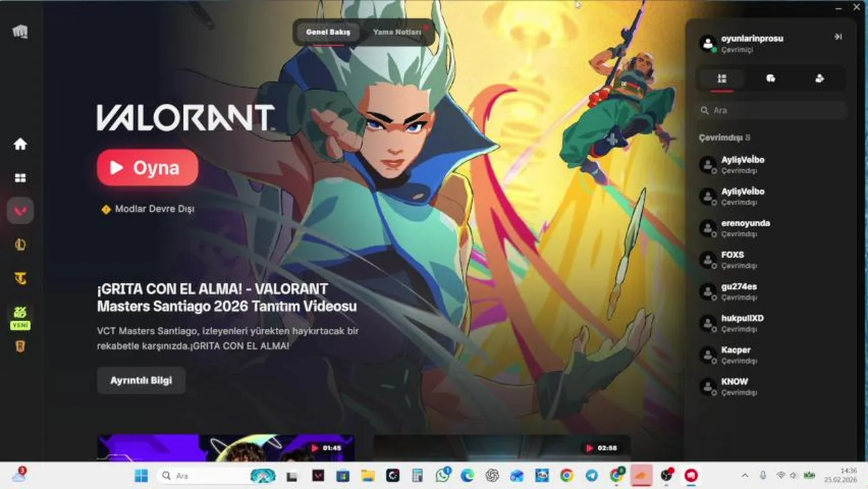Screen dimensions: 868x489
Task: Click the Riot Games fist logo
Action: (x=20, y=31)
